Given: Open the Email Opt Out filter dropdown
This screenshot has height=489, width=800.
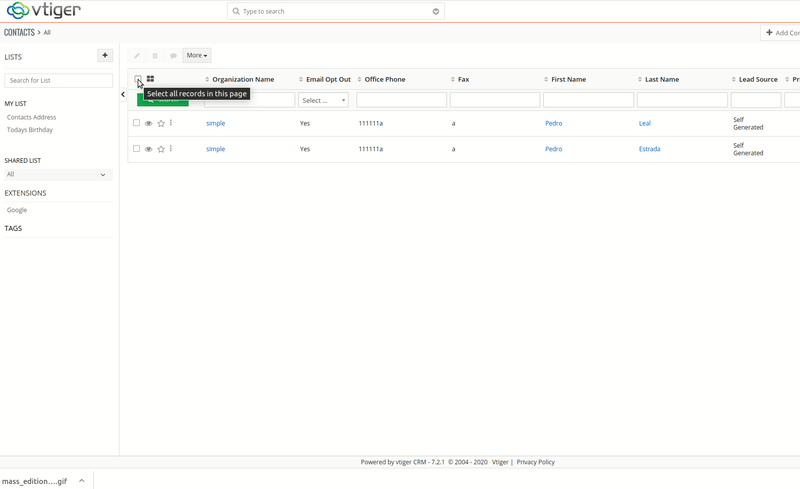Looking at the screenshot, I should tap(323, 100).
